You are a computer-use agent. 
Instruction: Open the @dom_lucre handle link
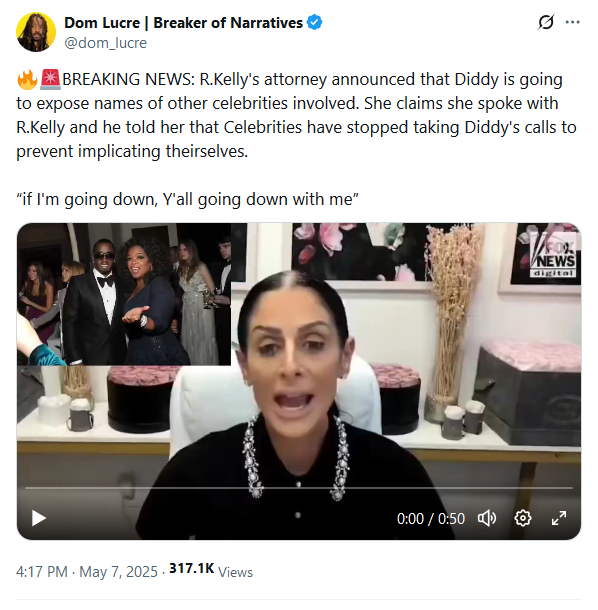pyautogui.click(x=105, y=43)
